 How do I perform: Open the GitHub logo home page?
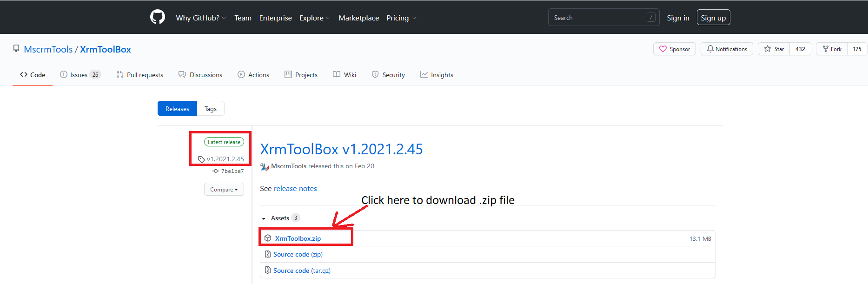click(x=158, y=17)
